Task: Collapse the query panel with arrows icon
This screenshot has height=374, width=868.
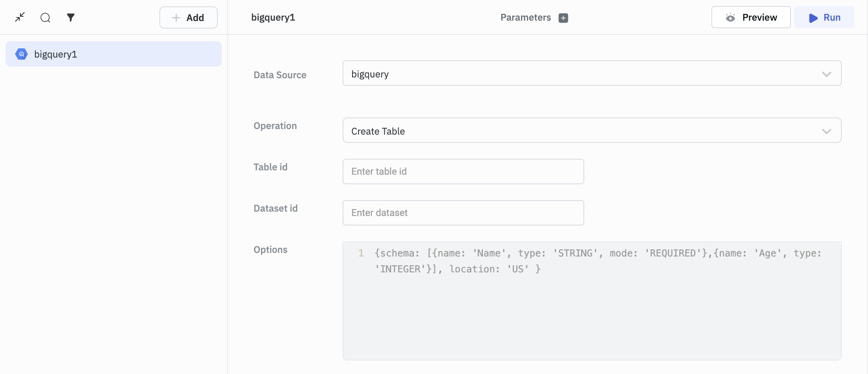Action: (20, 17)
